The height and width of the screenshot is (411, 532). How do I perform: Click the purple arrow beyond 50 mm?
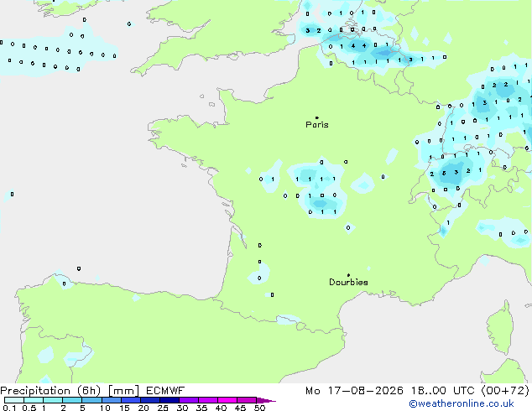point(266,400)
